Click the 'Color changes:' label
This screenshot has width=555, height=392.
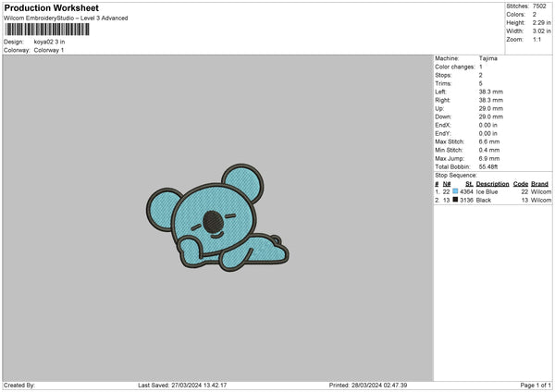455,67
